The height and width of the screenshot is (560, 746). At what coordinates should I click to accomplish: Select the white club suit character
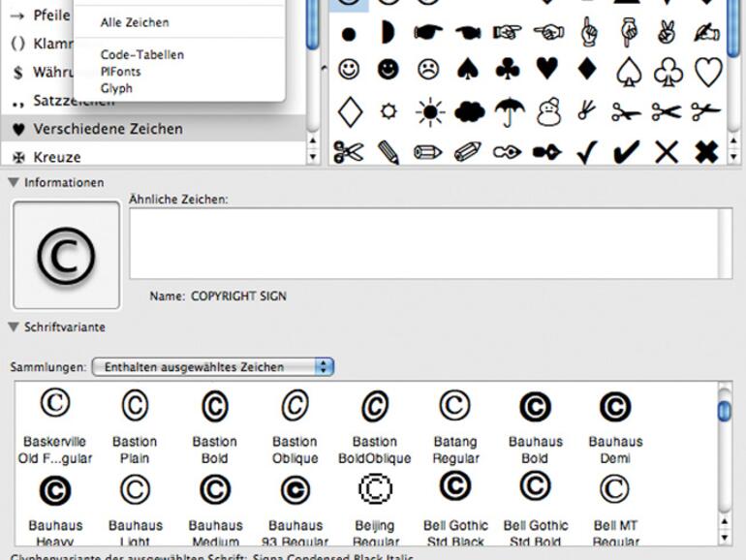tap(668, 72)
